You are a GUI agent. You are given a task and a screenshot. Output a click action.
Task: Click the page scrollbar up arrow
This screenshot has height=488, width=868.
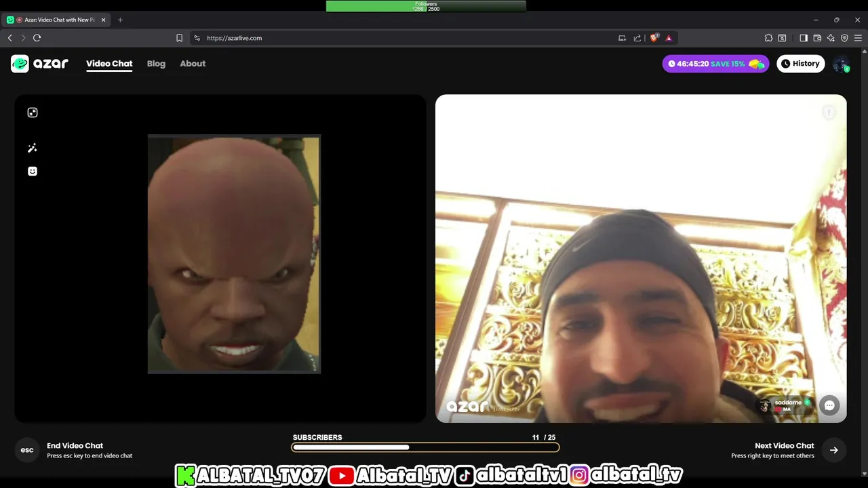(865, 52)
